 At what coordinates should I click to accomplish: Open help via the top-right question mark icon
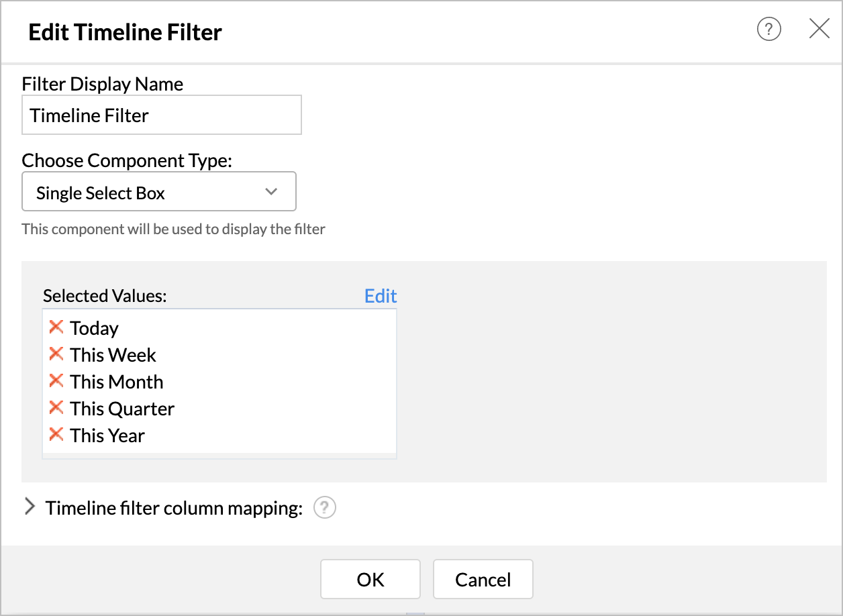[x=768, y=30]
